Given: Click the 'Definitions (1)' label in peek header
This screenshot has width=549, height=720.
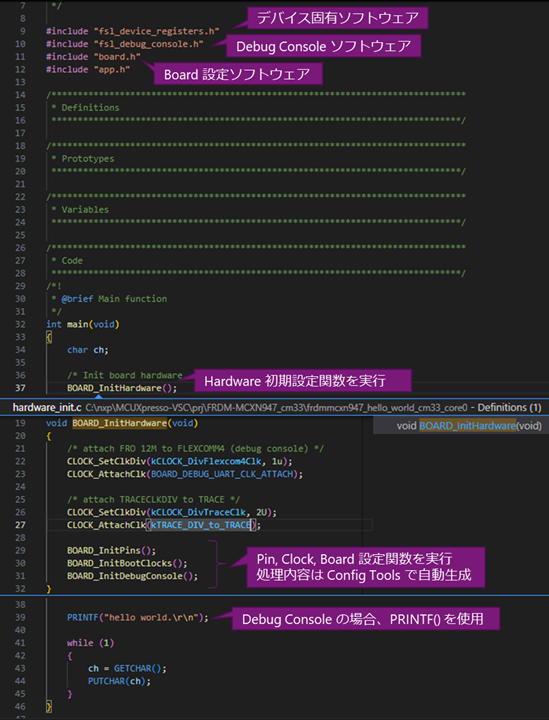Looking at the screenshot, I should point(510,408).
